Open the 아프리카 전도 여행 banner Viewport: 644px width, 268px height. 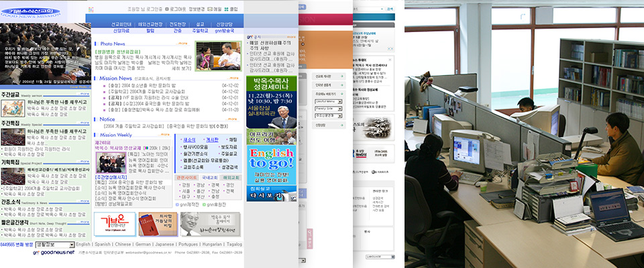(x=271, y=137)
